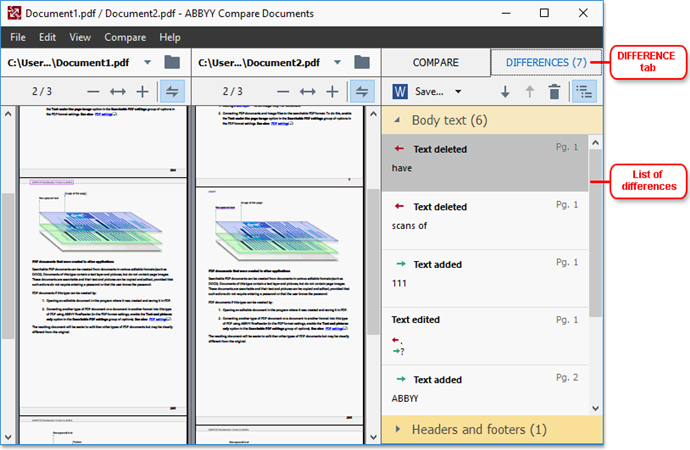The image size is (690, 450).
Task: Open the Help menu
Action: coord(170,37)
